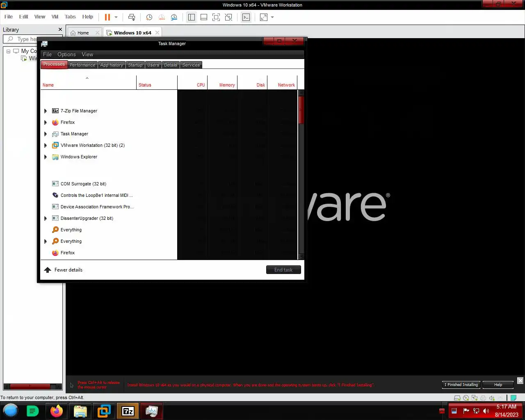Click the Unity mode icon in VMware toolbar
This screenshot has height=420, width=525.
coord(228,17)
